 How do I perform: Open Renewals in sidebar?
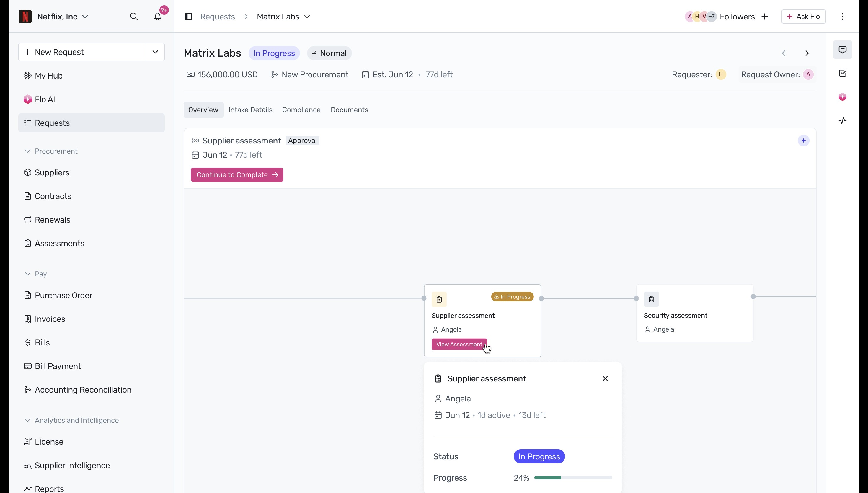point(92,220)
